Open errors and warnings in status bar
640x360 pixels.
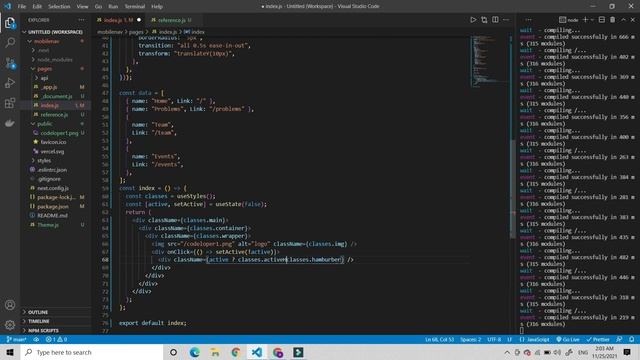(x=56, y=339)
